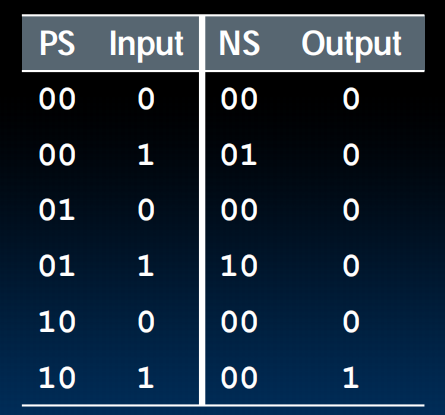Select PS value 00 in first row
The width and height of the screenshot is (445, 415).
tap(57, 99)
